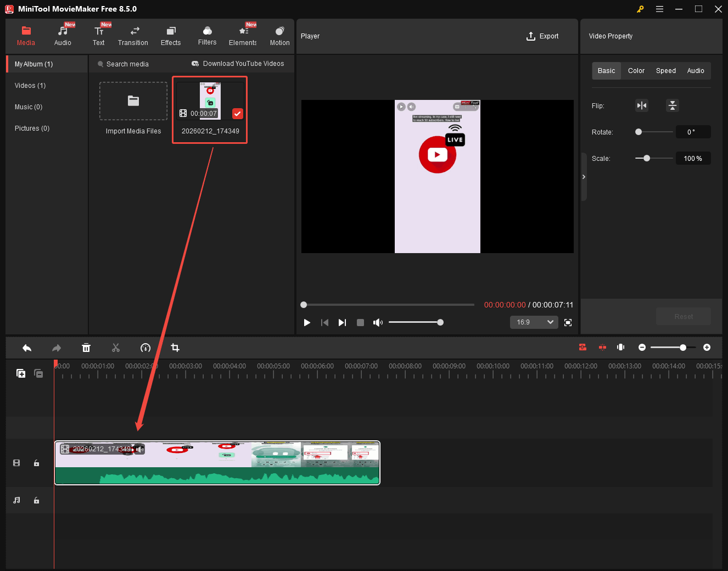Open the hamburger menu

(659, 9)
